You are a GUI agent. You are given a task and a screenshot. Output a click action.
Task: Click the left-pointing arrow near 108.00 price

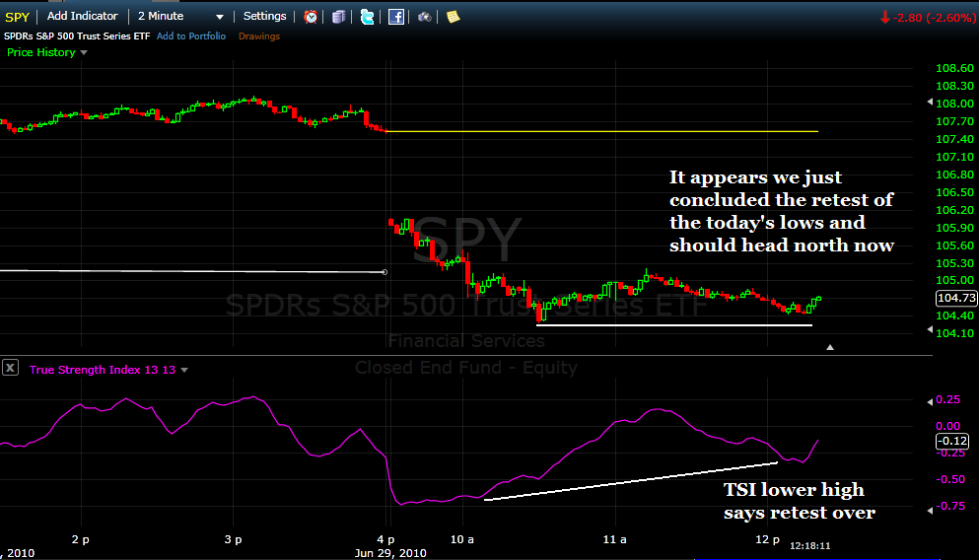coord(930,102)
